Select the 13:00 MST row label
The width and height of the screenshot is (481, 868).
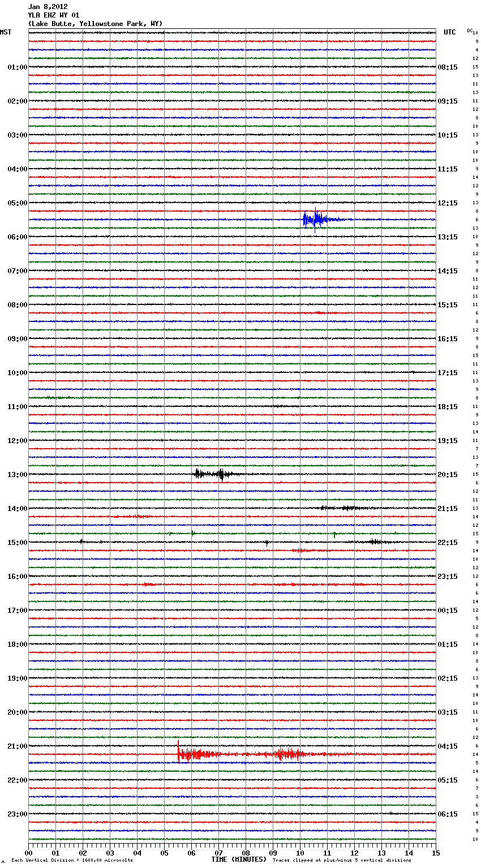point(17,475)
